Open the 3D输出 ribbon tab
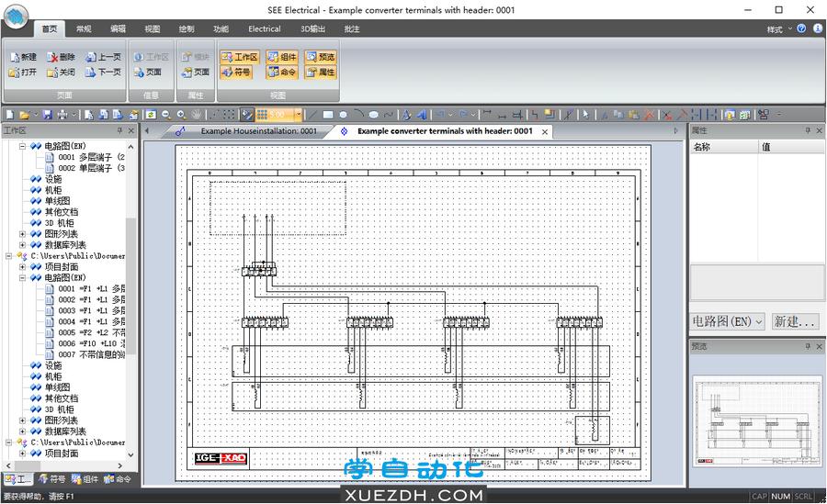The height and width of the screenshot is (504, 827). tap(312, 29)
